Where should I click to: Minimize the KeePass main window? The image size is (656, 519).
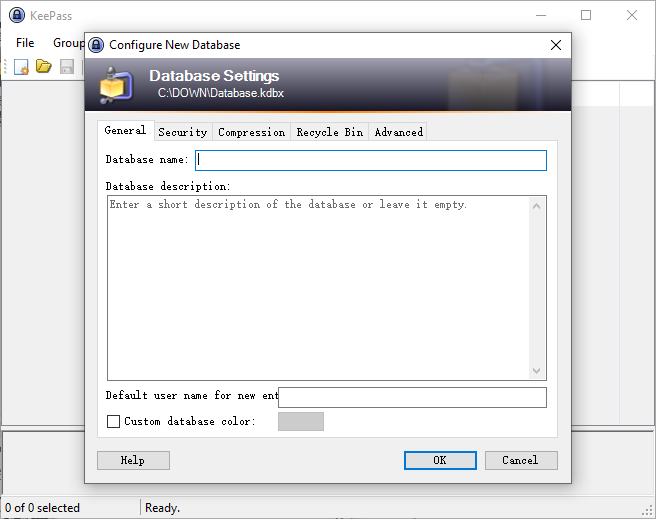541,15
